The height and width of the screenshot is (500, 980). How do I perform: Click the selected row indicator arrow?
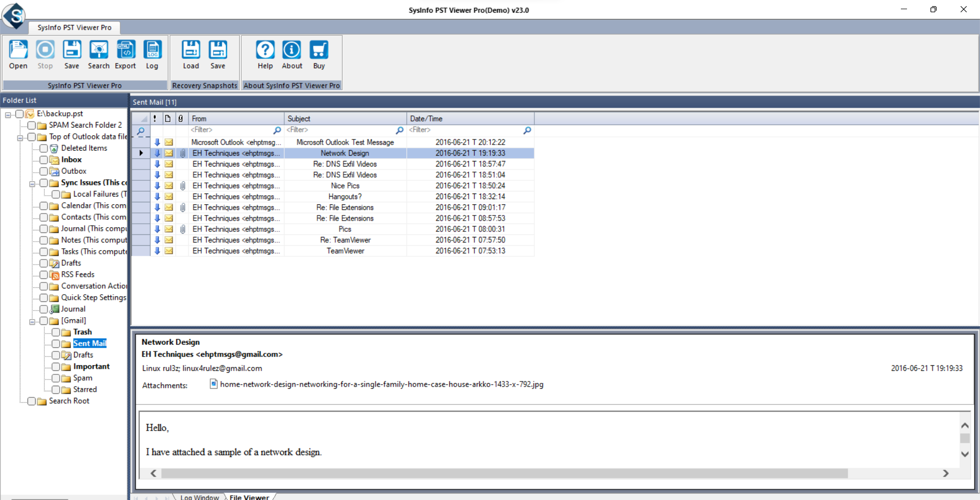[141, 153]
